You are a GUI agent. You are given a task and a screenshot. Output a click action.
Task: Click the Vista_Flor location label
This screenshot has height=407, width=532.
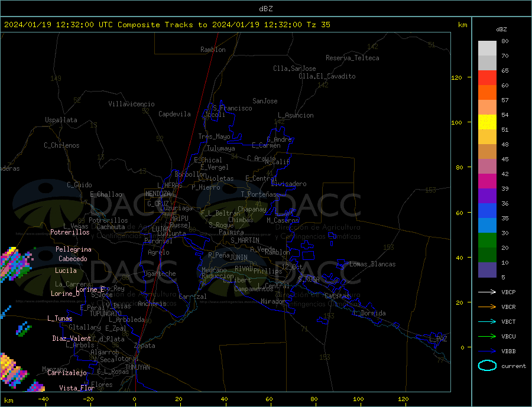click(77, 388)
